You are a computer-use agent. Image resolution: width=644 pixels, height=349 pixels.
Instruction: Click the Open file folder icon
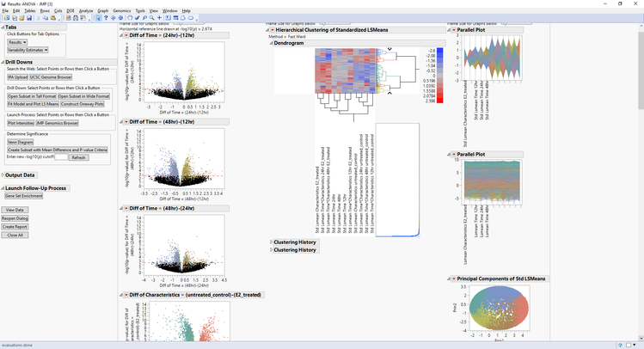click(21, 18)
